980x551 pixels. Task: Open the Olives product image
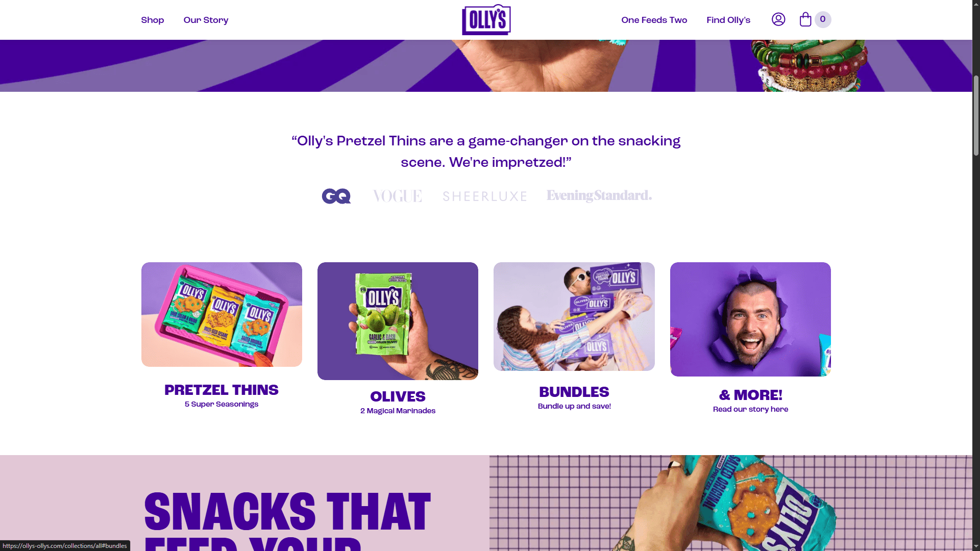click(398, 321)
